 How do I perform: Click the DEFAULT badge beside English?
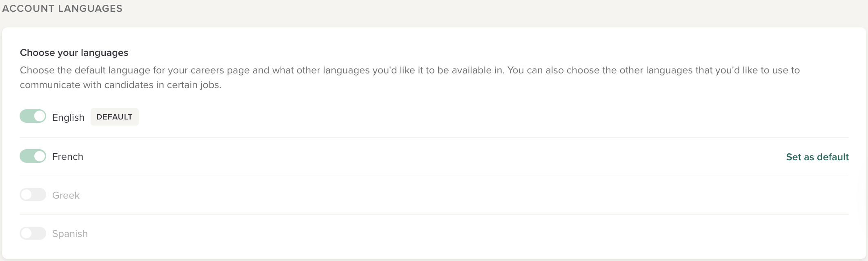point(114,117)
